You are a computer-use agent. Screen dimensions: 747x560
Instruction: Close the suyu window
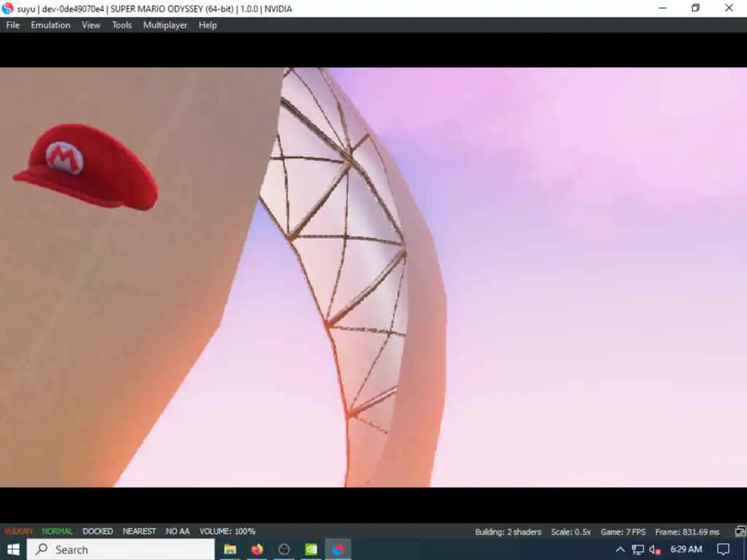click(x=729, y=8)
